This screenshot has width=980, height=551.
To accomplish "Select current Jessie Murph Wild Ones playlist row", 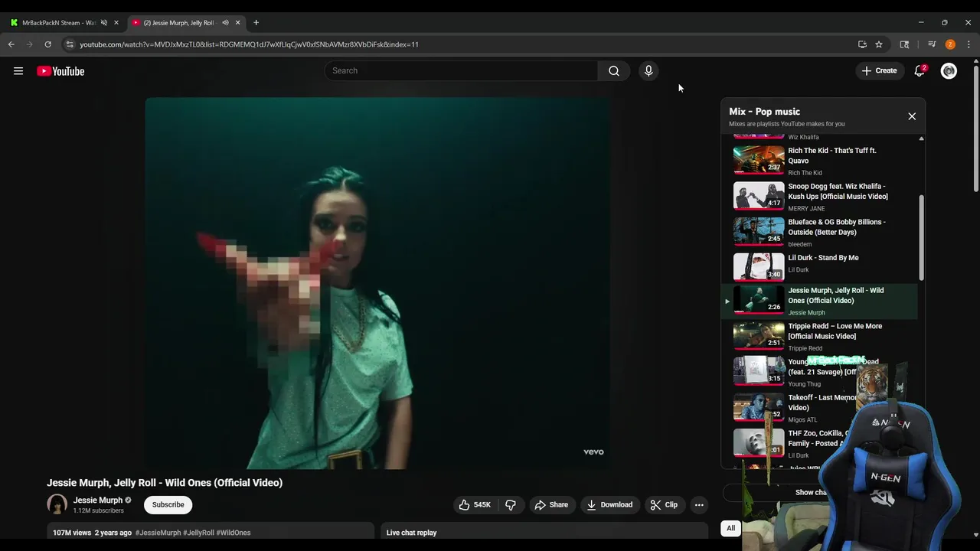I will 819,302.
